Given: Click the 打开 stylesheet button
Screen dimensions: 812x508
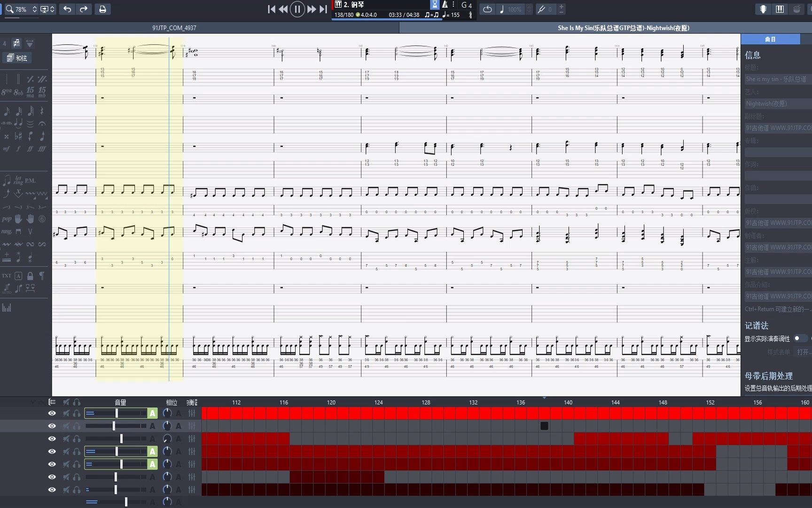Looking at the screenshot, I should tap(804, 352).
